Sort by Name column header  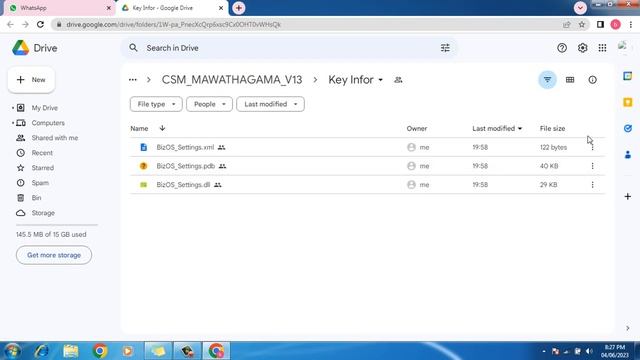139,129
